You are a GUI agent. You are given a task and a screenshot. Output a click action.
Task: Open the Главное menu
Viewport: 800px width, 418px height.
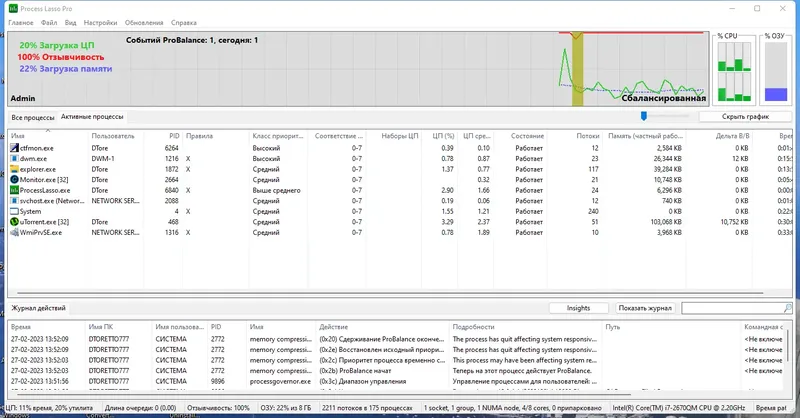pyautogui.click(x=21, y=22)
